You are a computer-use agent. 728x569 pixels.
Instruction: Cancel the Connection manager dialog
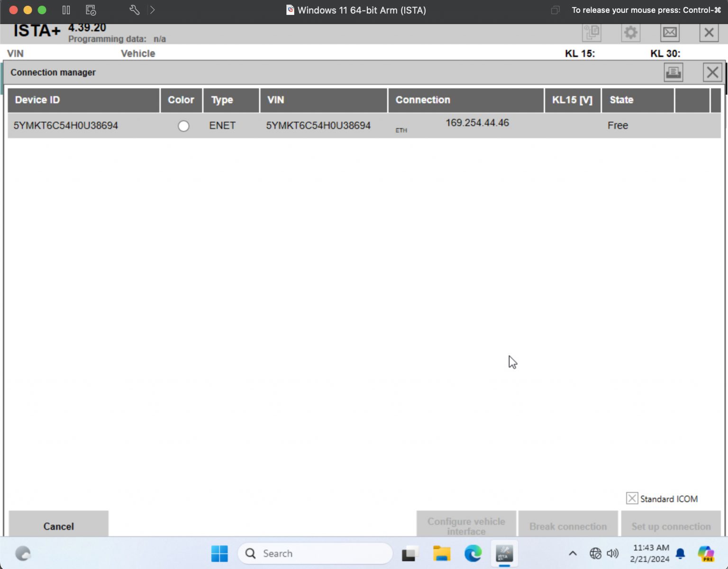(x=58, y=526)
